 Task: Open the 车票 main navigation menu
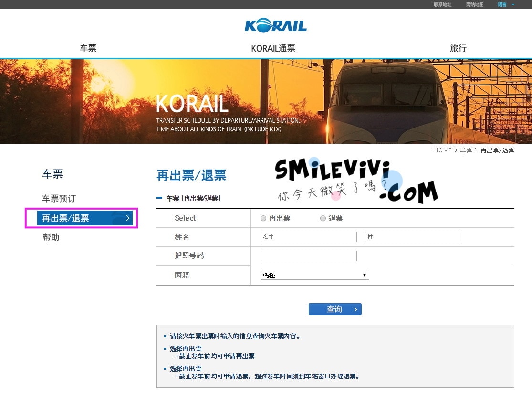coord(88,48)
